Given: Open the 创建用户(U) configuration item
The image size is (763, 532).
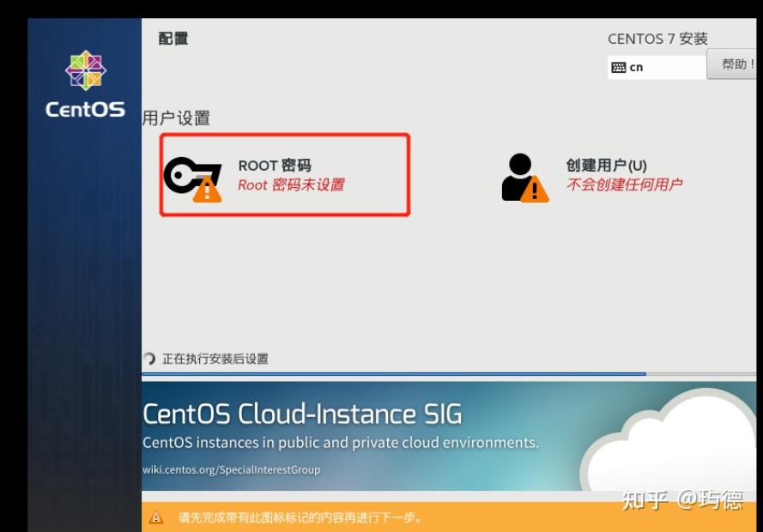Looking at the screenshot, I should coord(605,166).
